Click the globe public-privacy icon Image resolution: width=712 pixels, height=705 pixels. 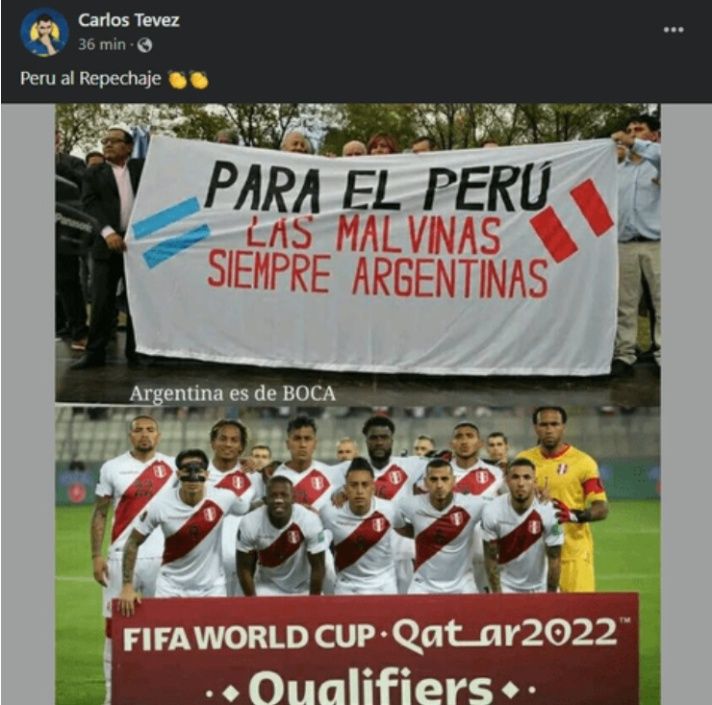pyautogui.click(x=144, y=45)
